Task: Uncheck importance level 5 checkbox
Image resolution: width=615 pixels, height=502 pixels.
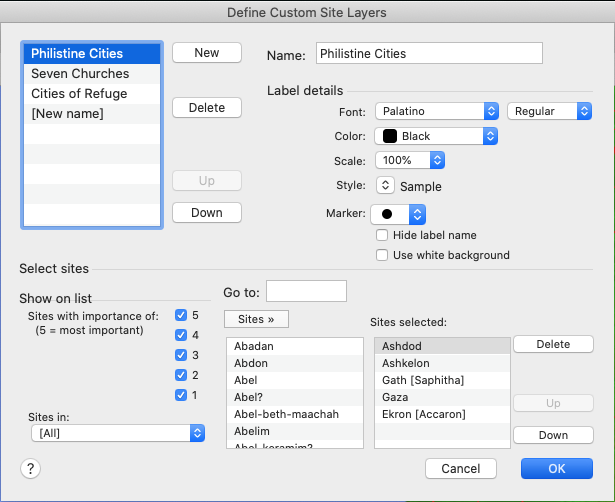Action: click(181, 315)
